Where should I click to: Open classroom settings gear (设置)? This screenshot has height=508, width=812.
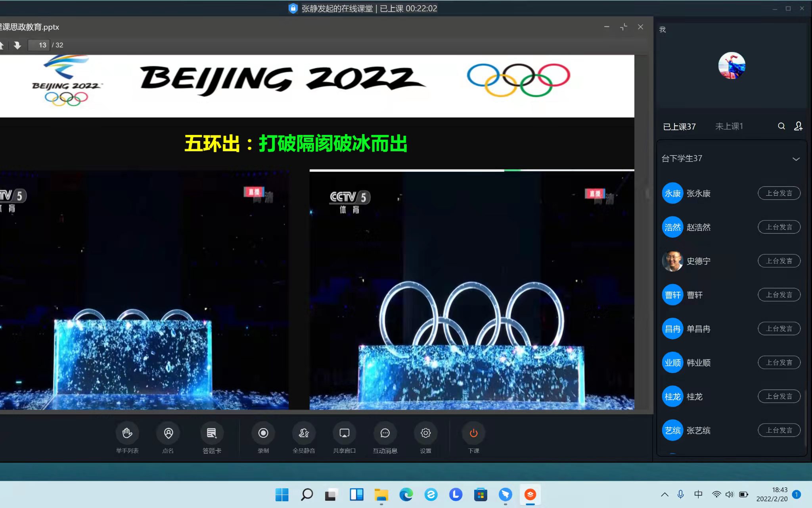(425, 433)
